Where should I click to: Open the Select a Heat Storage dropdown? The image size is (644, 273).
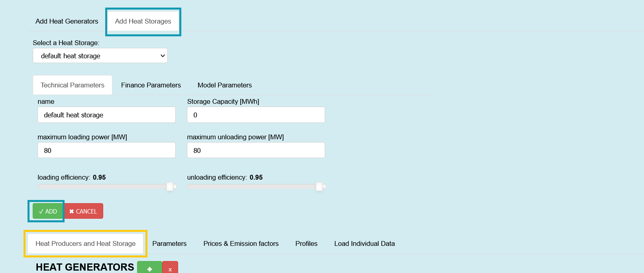100,56
